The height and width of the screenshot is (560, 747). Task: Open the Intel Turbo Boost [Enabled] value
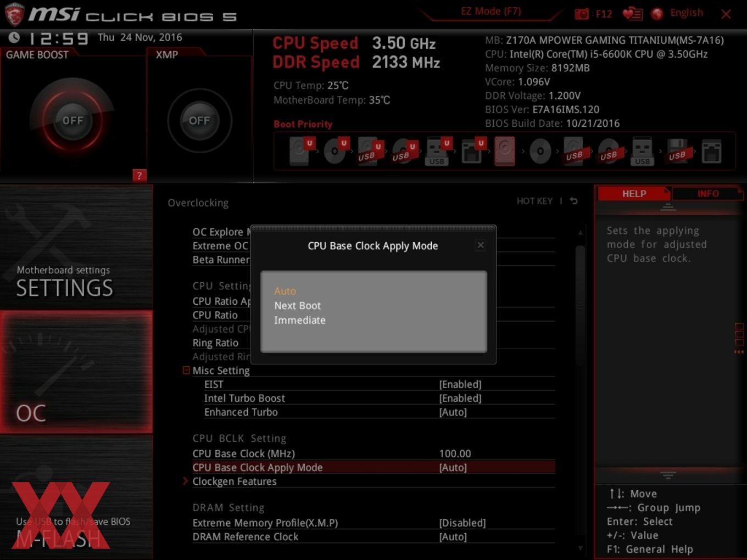[460, 398]
